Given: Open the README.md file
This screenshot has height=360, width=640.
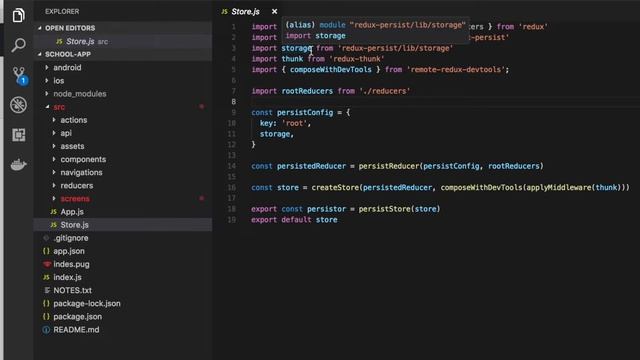Looking at the screenshot, I should (76, 329).
